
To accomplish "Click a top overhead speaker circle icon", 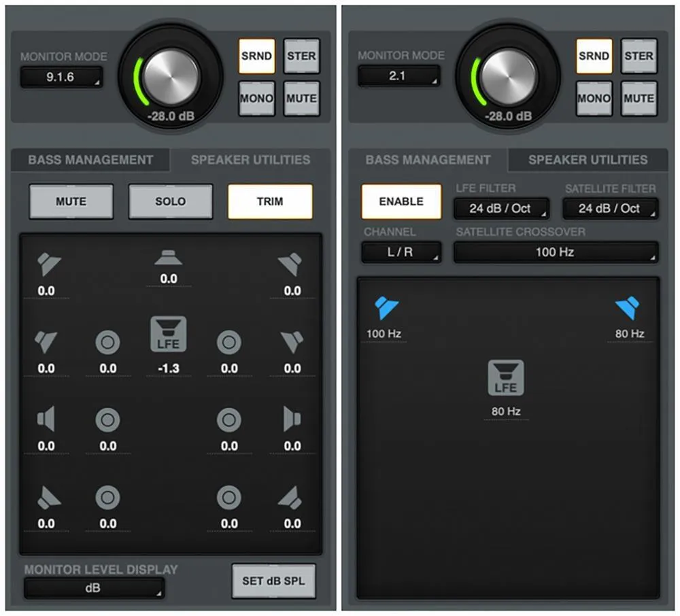I will pyautogui.click(x=107, y=343).
